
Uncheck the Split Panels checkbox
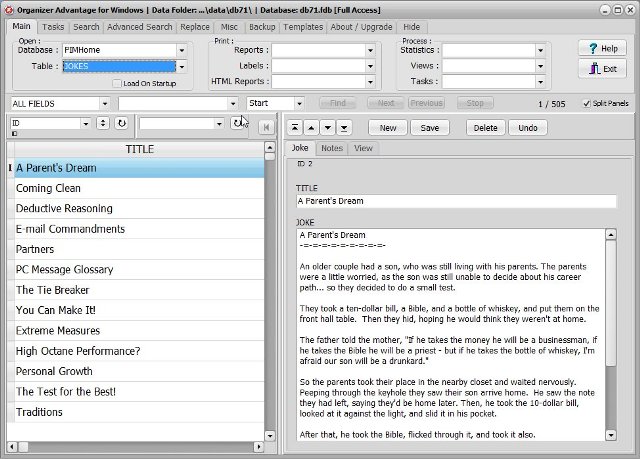pyautogui.click(x=587, y=103)
